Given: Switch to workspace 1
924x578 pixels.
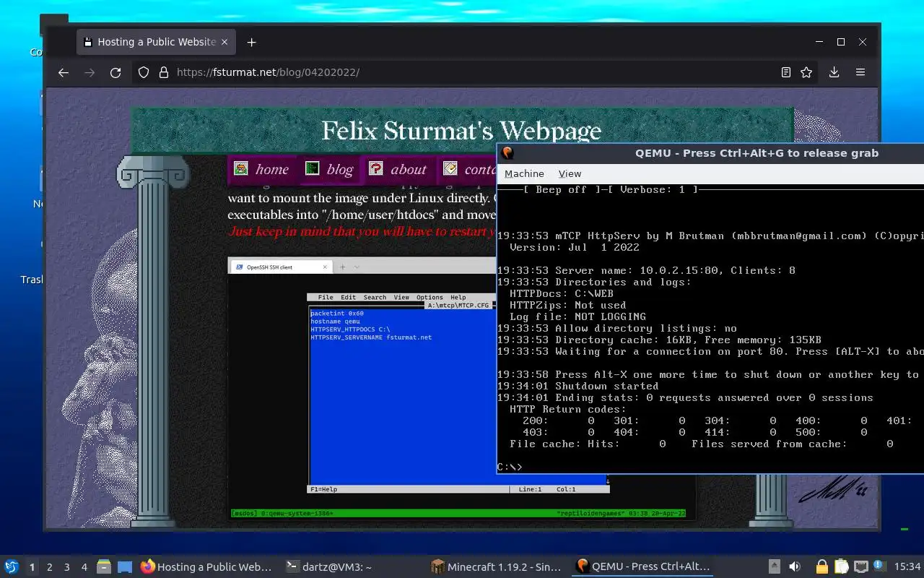Looking at the screenshot, I should pyautogui.click(x=32, y=567).
